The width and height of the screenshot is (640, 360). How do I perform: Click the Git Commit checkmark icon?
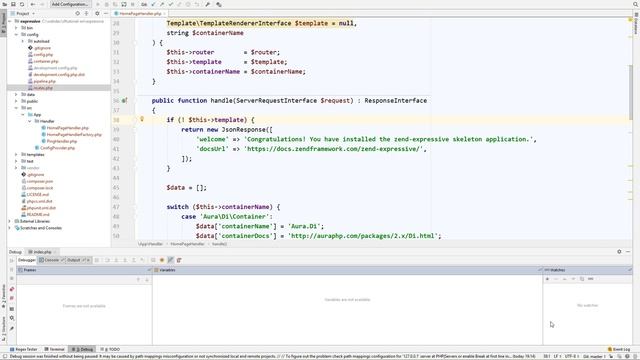[171, 4]
